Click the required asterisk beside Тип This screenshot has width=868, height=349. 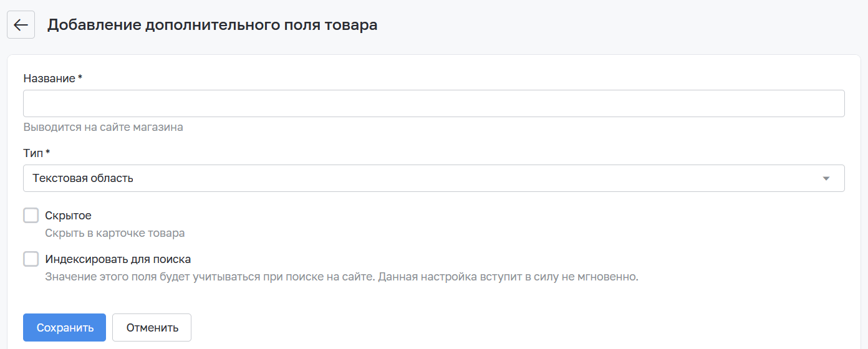48,153
